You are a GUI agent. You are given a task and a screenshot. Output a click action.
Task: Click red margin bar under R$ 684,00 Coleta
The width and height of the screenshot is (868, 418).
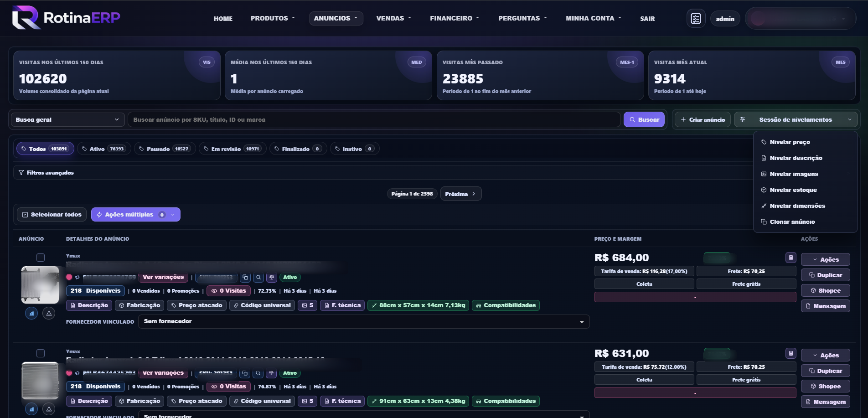coord(695,297)
